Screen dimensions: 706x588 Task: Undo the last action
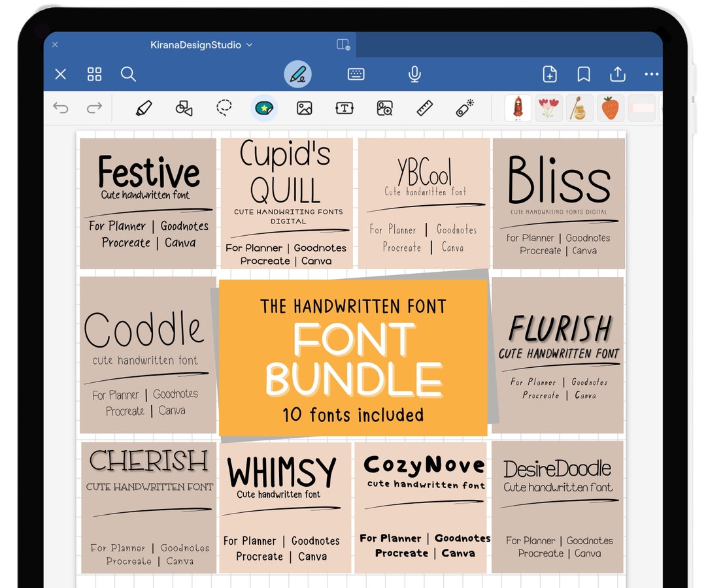point(61,108)
